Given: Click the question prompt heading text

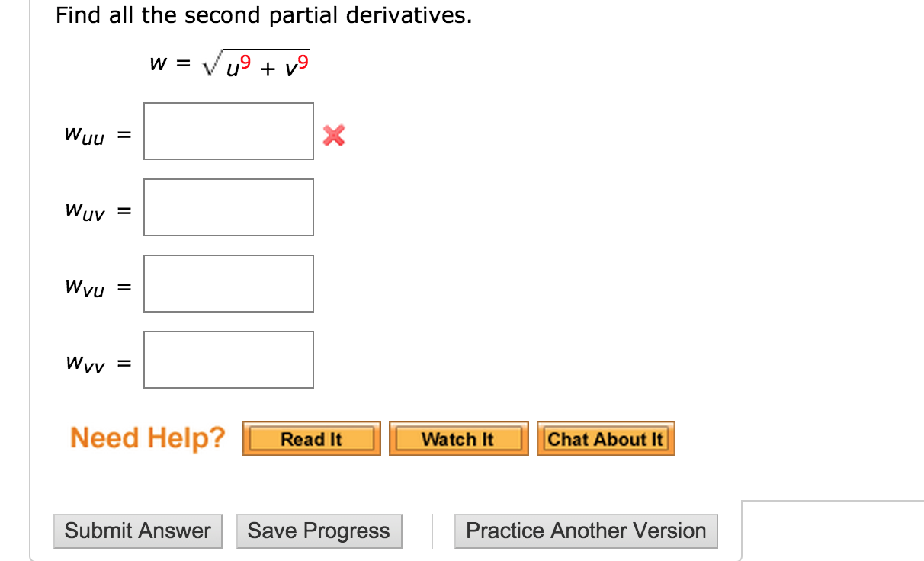Looking at the screenshot, I should [x=264, y=16].
